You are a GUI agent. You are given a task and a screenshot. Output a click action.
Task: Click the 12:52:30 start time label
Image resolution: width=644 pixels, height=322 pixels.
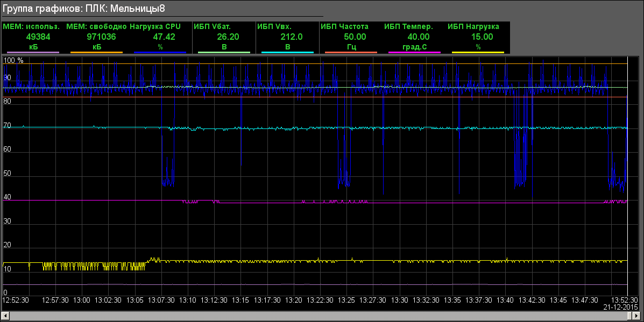[16, 300]
